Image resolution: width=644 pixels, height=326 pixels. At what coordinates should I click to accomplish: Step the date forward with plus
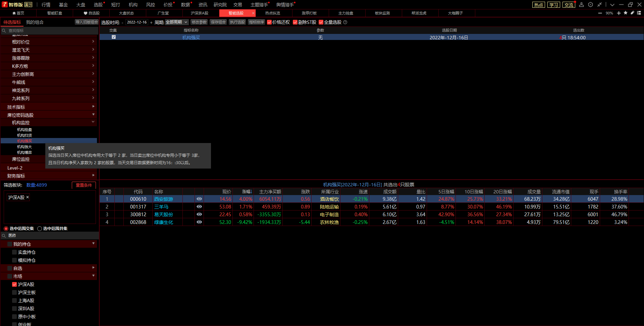151,22
